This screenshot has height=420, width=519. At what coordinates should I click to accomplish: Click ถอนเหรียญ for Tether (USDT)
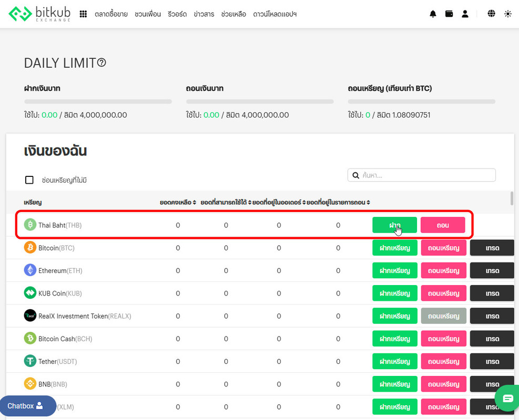pos(443,361)
